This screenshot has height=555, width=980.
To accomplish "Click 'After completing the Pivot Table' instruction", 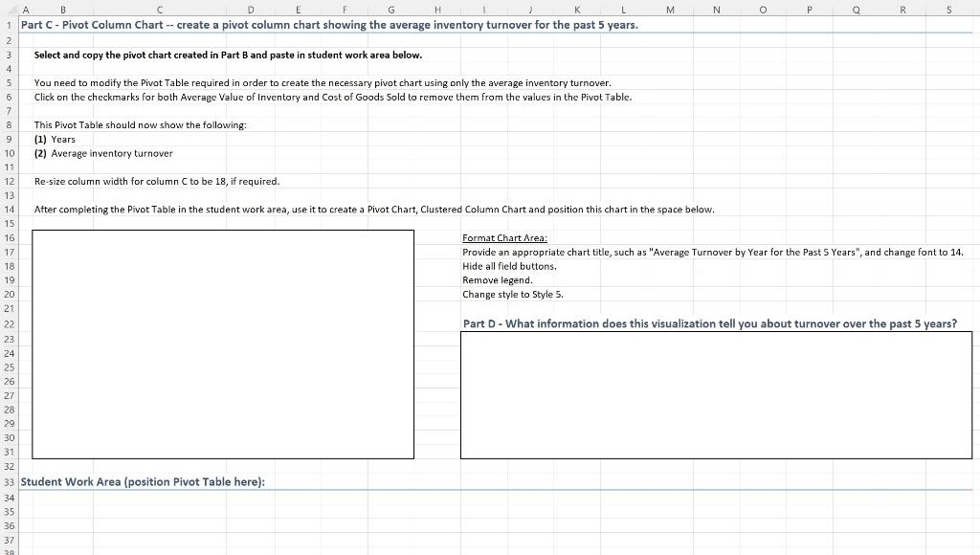I will pos(374,210).
